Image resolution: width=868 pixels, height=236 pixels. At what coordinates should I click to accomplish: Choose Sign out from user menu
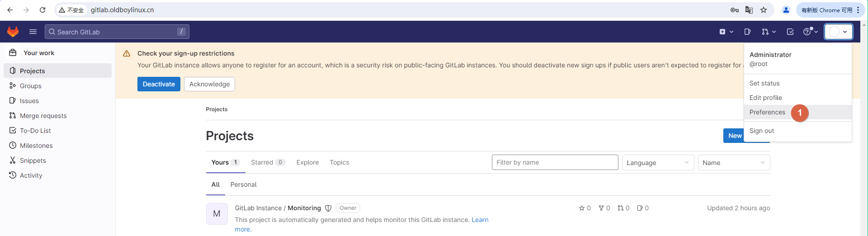tap(798, 131)
